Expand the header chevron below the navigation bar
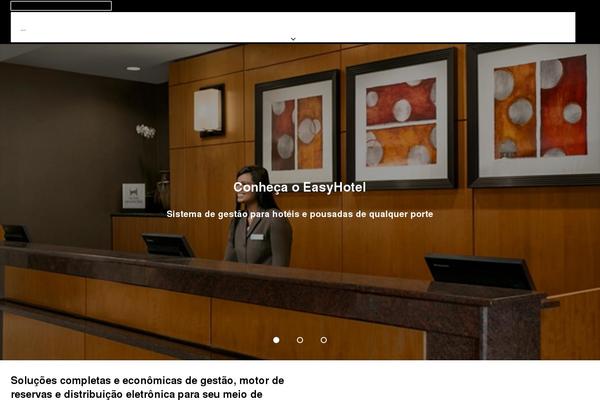This screenshot has width=600, height=400. coord(293,39)
